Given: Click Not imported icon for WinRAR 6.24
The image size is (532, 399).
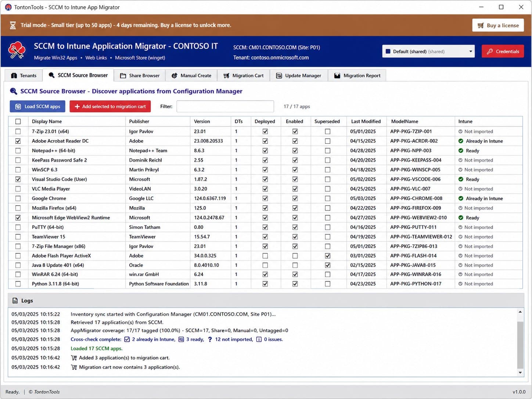Looking at the screenshot, I should [460, 274].
